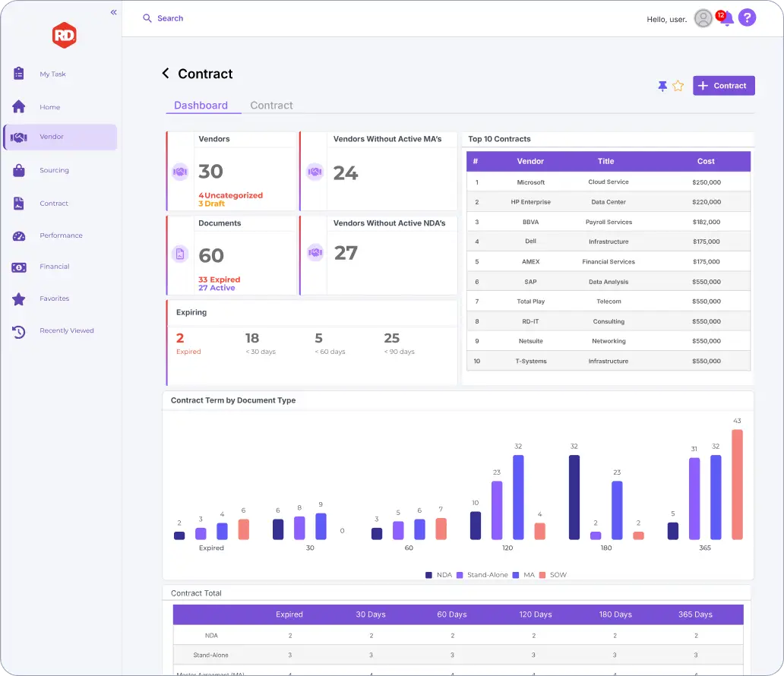Open user avatar profile menu
784x676 pixels.
[703, 18]
